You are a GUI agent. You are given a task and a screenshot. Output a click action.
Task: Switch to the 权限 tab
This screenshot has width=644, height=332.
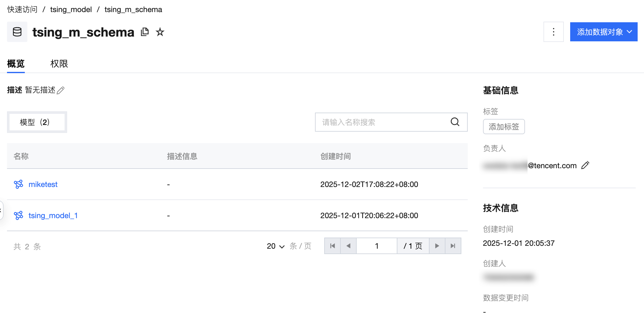(x=59, y=64)
